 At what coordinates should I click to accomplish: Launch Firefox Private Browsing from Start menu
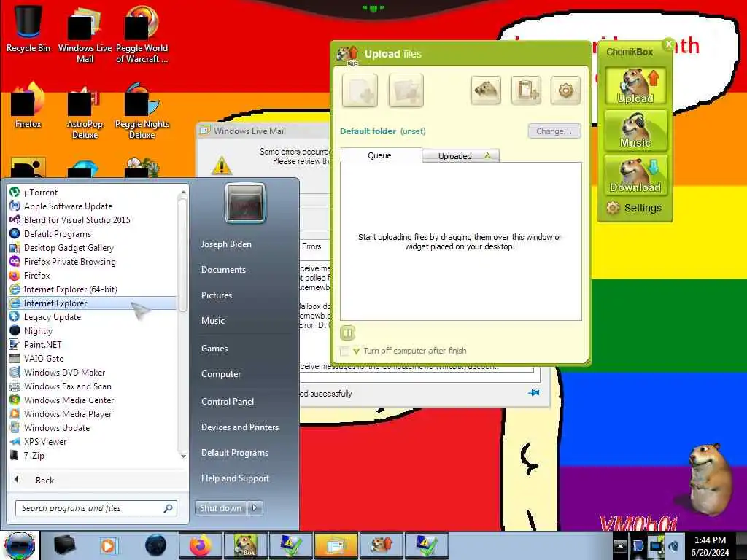point(93,262)
